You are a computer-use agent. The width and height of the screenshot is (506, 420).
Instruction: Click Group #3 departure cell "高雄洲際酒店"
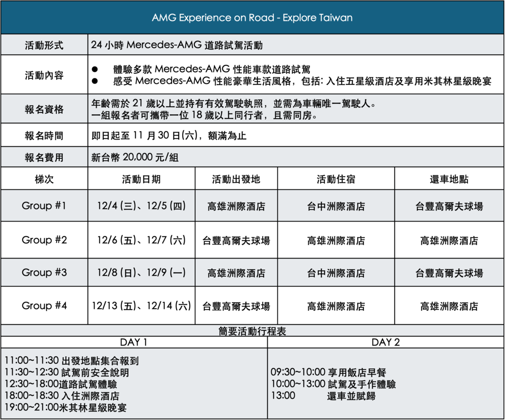pos(236,273)
